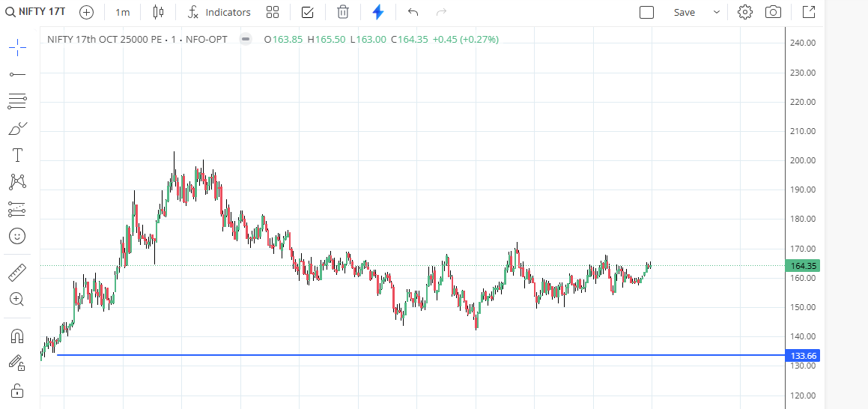Image resolution: width=868 pixels, height=409 pixels.
Task: Toggle magnet mode
Action: pos(17,336)
